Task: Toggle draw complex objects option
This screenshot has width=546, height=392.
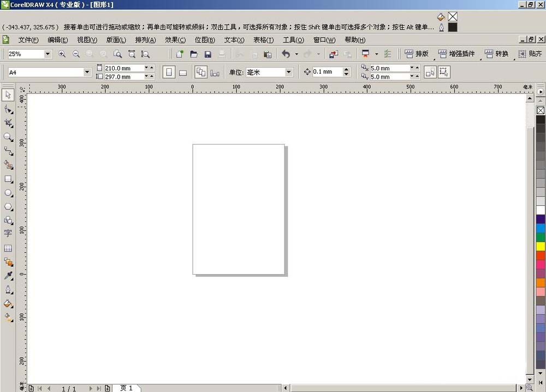Action: 444,73
